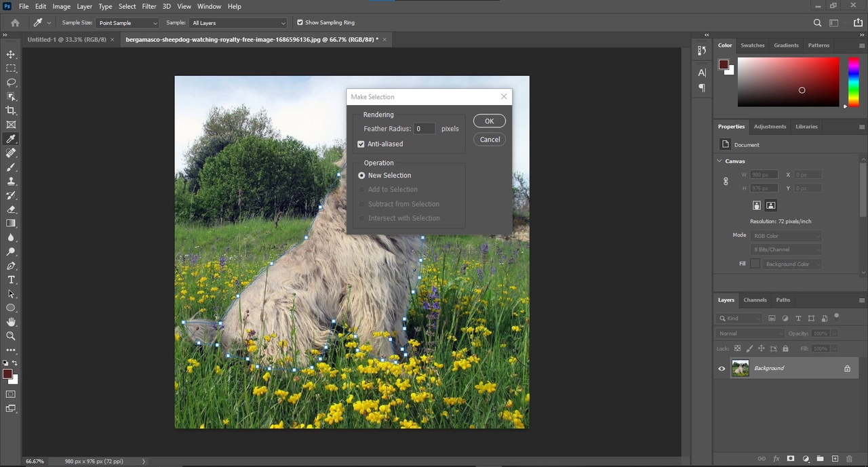Image resolution: width=868 pixels, height=467 pixels.
Task: Click the vertical hue slider strip
Action: pyautogui.click(x=854, y=81)
